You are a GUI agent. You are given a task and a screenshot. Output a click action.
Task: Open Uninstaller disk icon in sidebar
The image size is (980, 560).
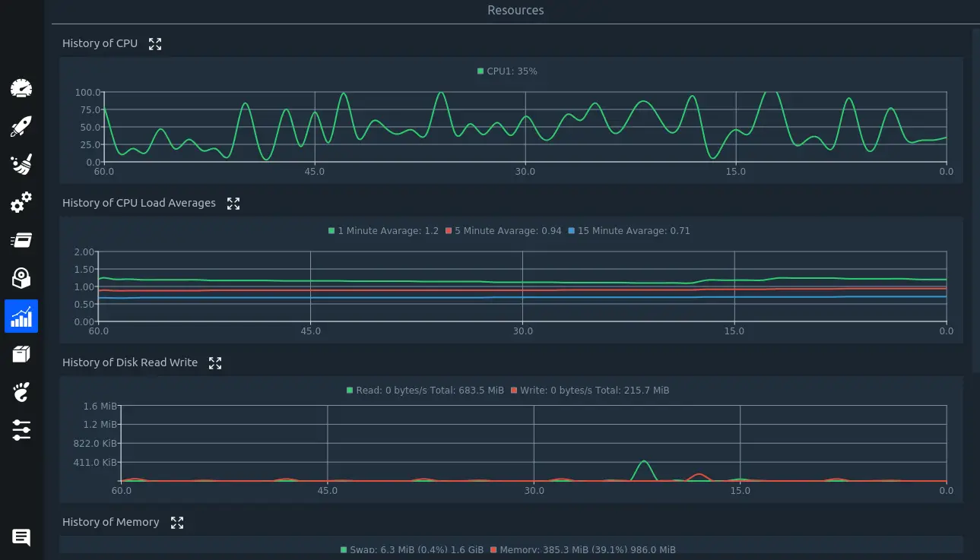[x=21, y=278]
